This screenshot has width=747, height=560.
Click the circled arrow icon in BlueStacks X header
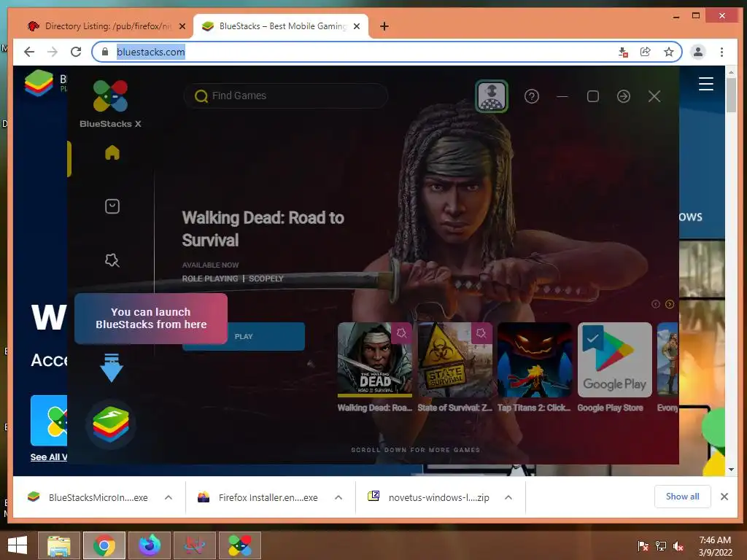[624, 97]
